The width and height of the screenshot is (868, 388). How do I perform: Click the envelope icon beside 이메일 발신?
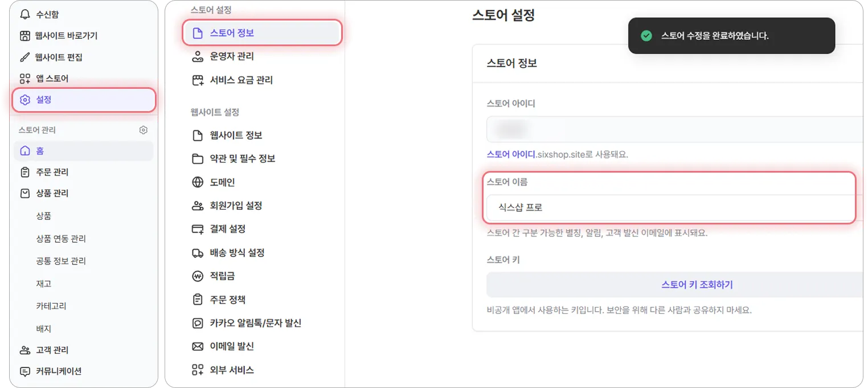198,346
